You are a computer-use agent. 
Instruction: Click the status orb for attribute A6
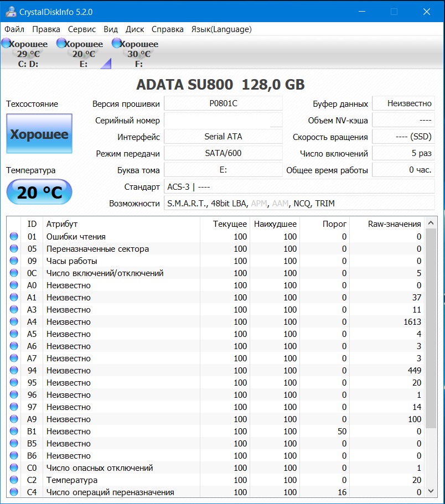click(14, 346)
